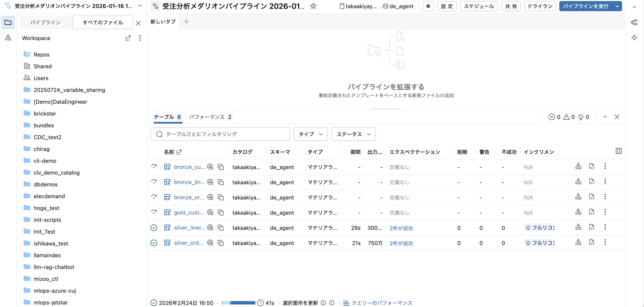The height and width of the screenshot is (307, 644).
Task: Toggle the folder browser icon in left rail
Action: (8, 22)
